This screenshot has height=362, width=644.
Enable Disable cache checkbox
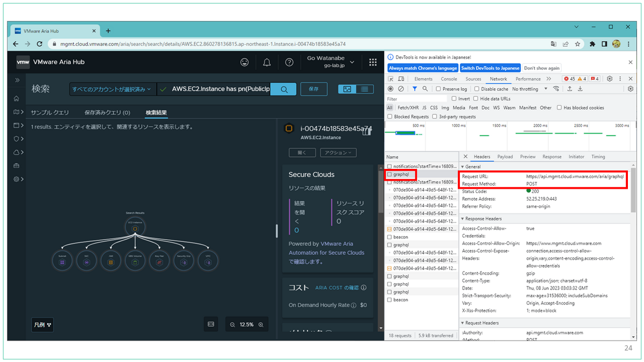coord(477,89)
